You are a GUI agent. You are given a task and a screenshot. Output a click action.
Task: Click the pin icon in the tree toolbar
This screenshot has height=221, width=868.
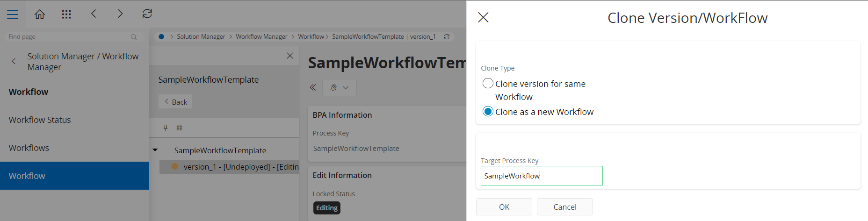(x=166, y=128)
